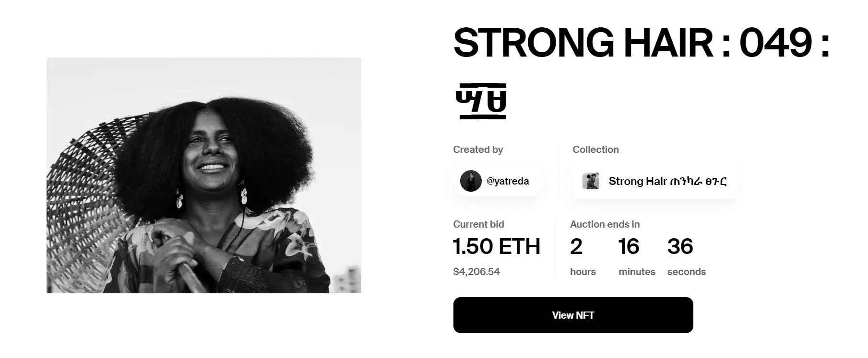Click the 1.50 ETH current bid amount
Image resolution: width=868 pixels, height=358 pixels.
(497, 246)
